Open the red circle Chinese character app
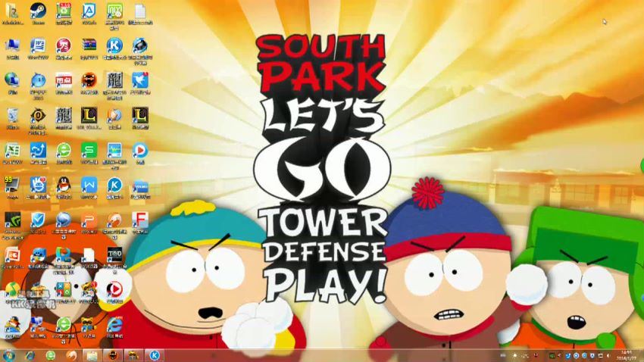This screenshot has height=362, width=644. click(64, 45)
